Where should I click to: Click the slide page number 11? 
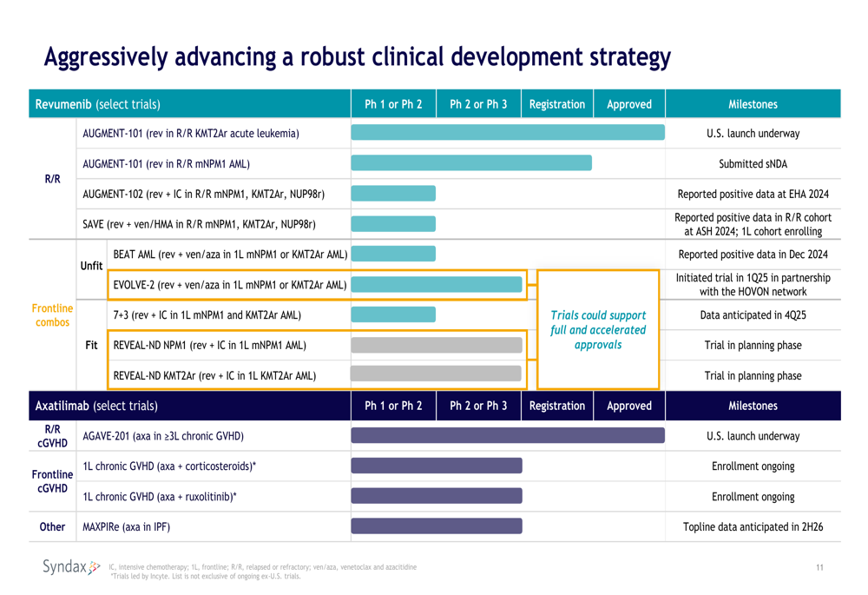pos(819,567)
